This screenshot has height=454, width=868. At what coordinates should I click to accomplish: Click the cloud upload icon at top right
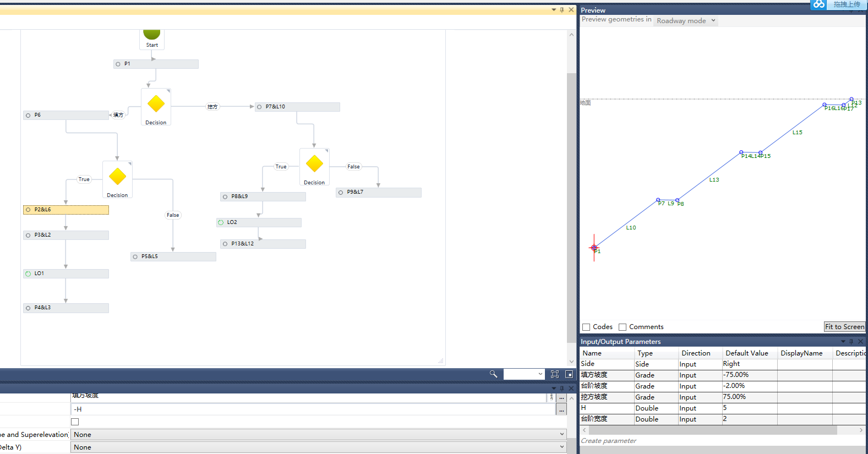click(x=819, y=4)
